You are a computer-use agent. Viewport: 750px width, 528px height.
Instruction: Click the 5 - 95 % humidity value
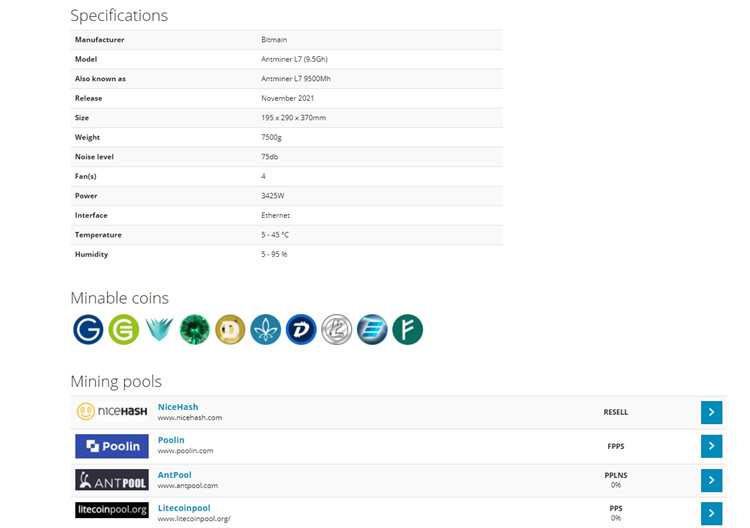(274, 254)
